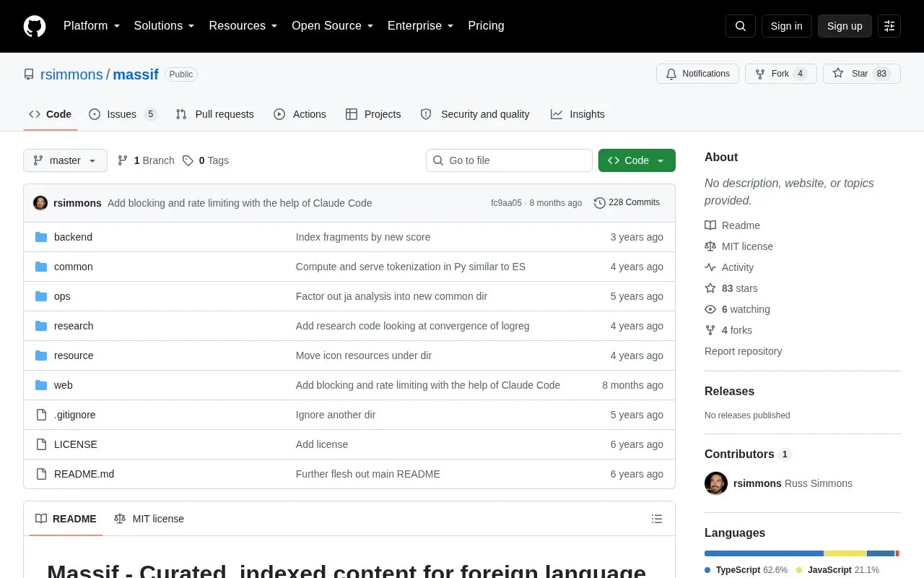This screenshot has width=924, height=578.
Task: Click Report repository link
Action: point(743,351)
